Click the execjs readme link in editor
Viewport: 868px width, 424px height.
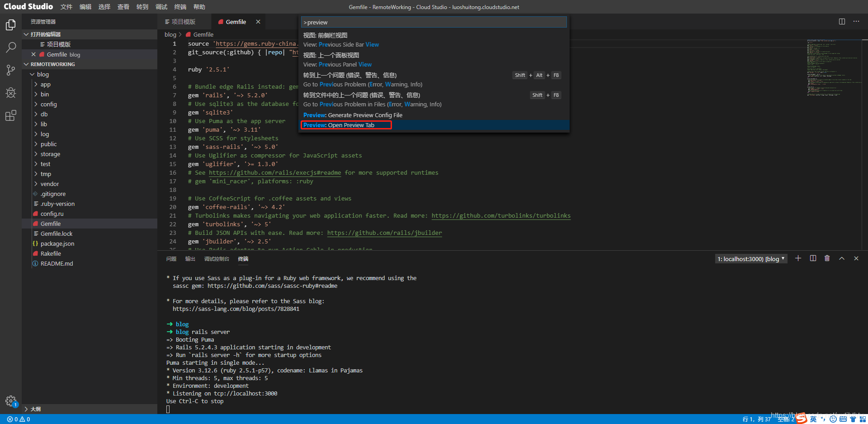(275, 173)
